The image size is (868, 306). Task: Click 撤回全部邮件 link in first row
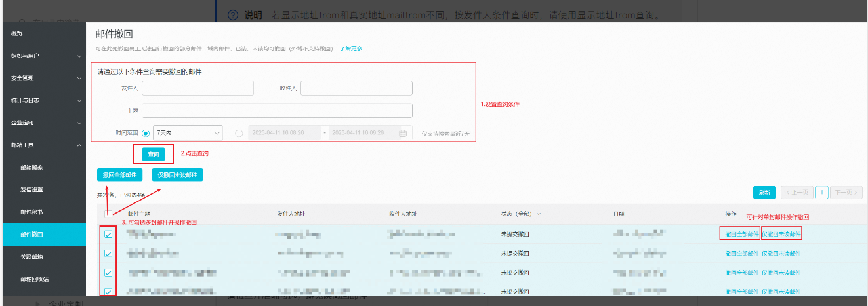[x=742, y=234]
